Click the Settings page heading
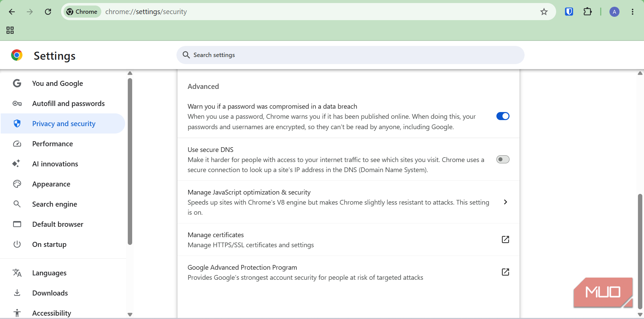This screenshot has width=644, height=319. 55,56
